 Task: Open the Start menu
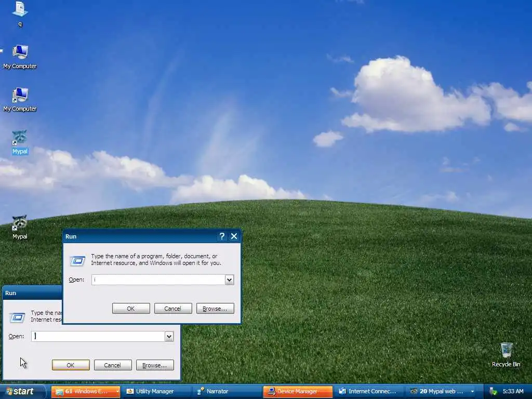click(x=22, y=392)
